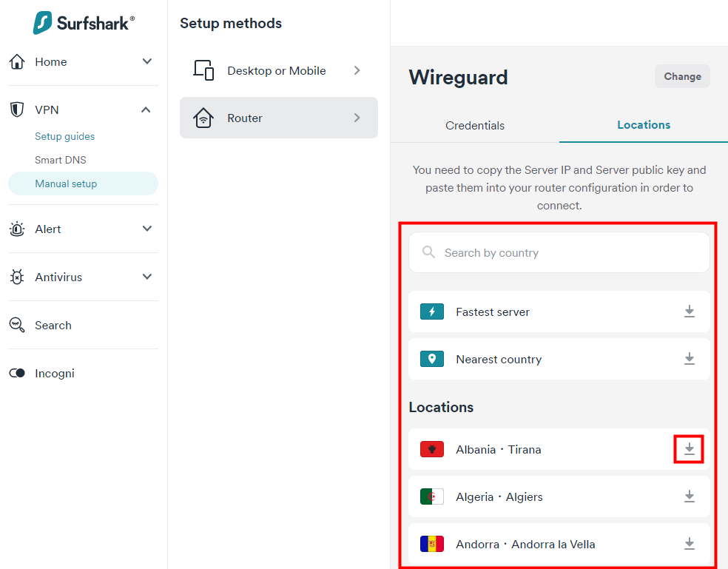Select the Nearest country row
Viewport: 728px width, 569px height.
[559, 359]
